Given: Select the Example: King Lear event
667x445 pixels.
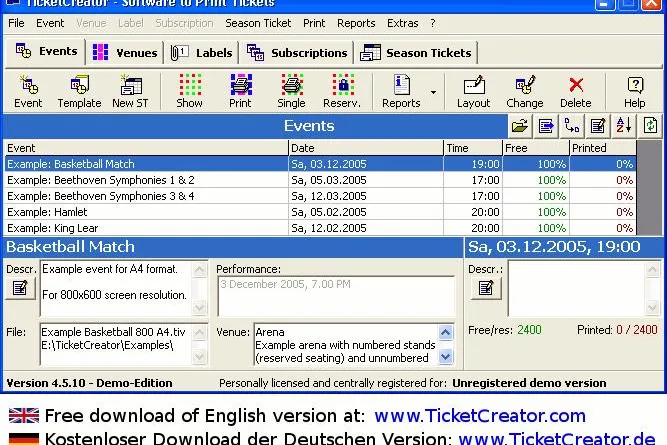Looking at the screenshot, I should [x=320, y=228].
